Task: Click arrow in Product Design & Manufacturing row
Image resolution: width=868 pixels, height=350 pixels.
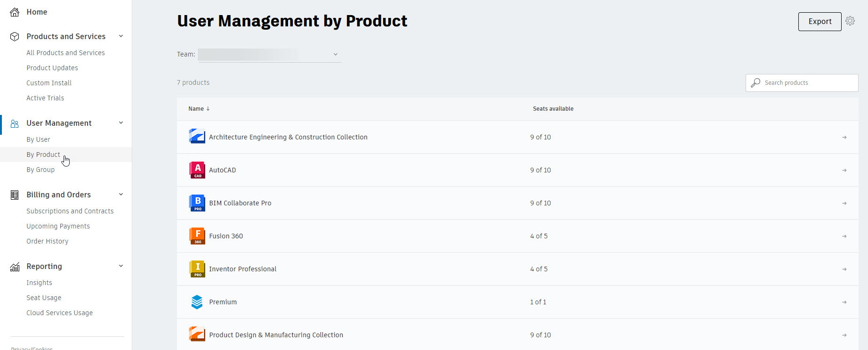Action: click(x=844, y=335)
